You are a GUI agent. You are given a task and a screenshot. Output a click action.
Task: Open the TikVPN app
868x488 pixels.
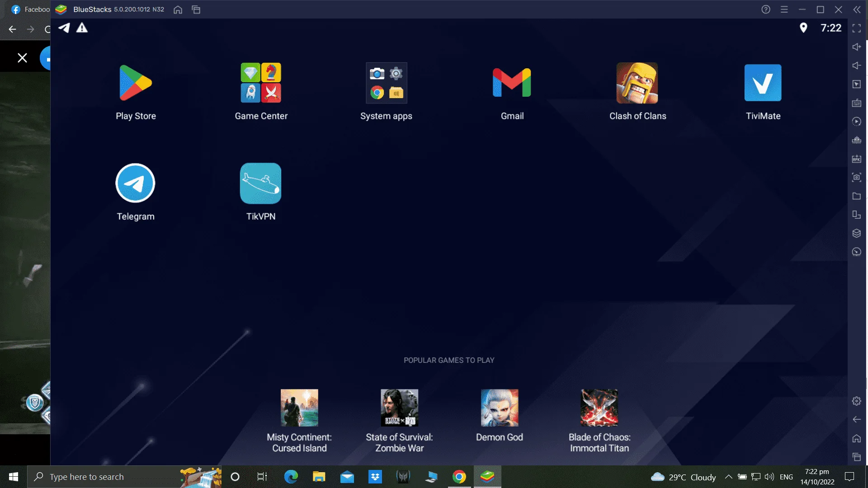tap(261, 183)
